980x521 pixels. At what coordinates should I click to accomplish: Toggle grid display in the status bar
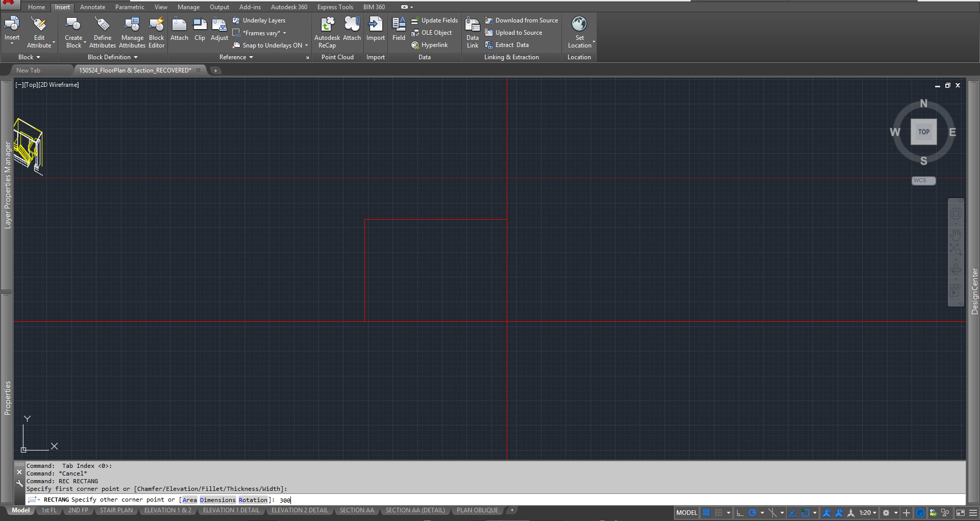706,512
